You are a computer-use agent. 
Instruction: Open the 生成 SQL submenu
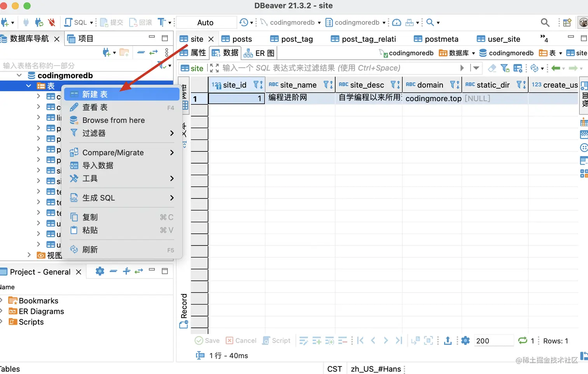122,198
